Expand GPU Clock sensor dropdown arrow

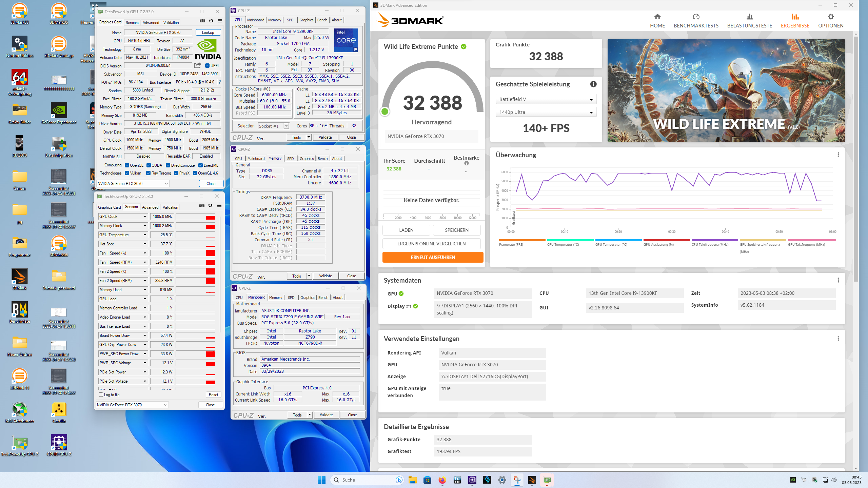[145, 217]
